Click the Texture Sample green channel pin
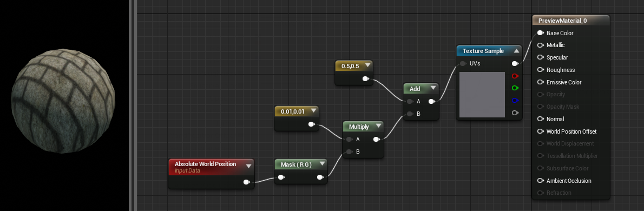 pos(515,88)
